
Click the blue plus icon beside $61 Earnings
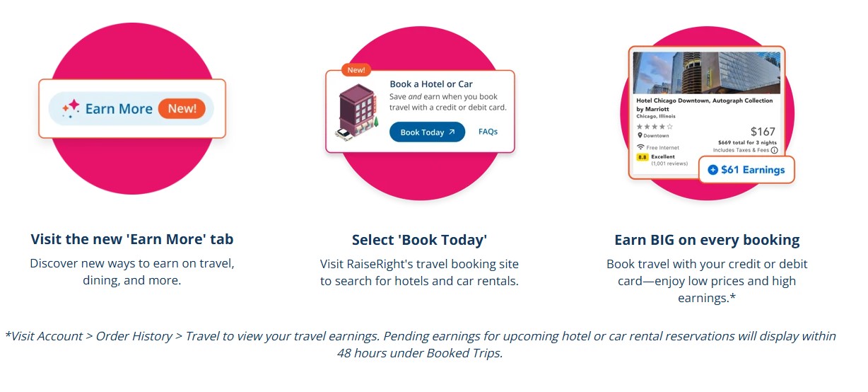pyautogui.click(x=712, y=170)
